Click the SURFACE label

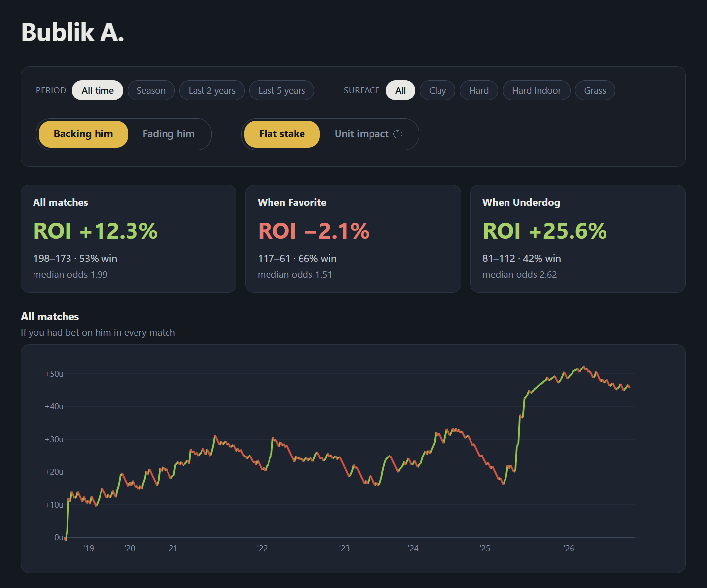point(362,90)
